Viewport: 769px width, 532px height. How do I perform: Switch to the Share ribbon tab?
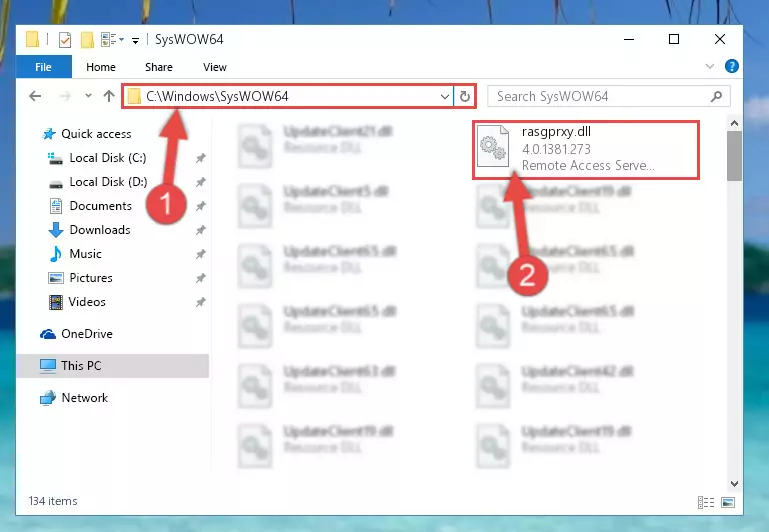pyautogui.click(x=159, y=67)
